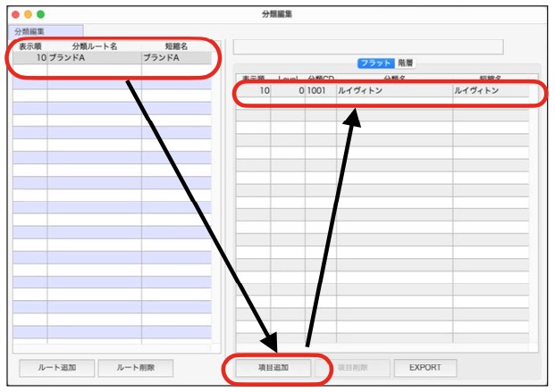Minimize the window using yellow button
The width and height of the screenshot is (555, 392).
(x=27, y=14)
